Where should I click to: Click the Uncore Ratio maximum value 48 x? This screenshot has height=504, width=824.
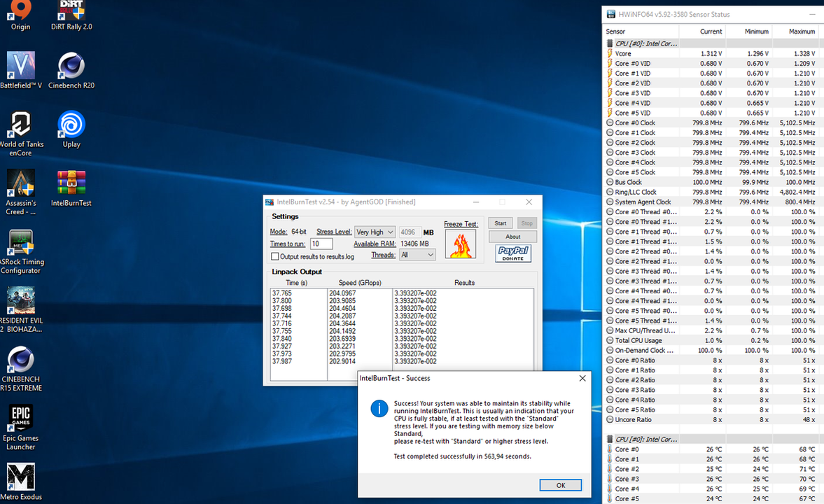pyautogui.click(x=809, y=420)
